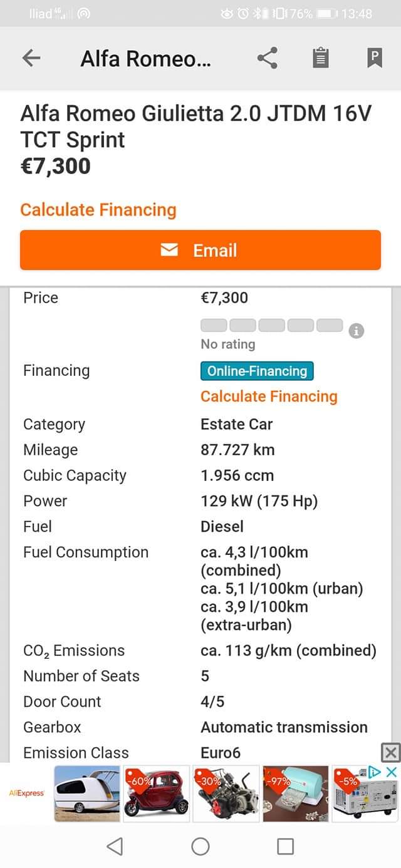Close the bottom ad banner
401x868 pixels.
pyautogui.click(x=390, y=752)
